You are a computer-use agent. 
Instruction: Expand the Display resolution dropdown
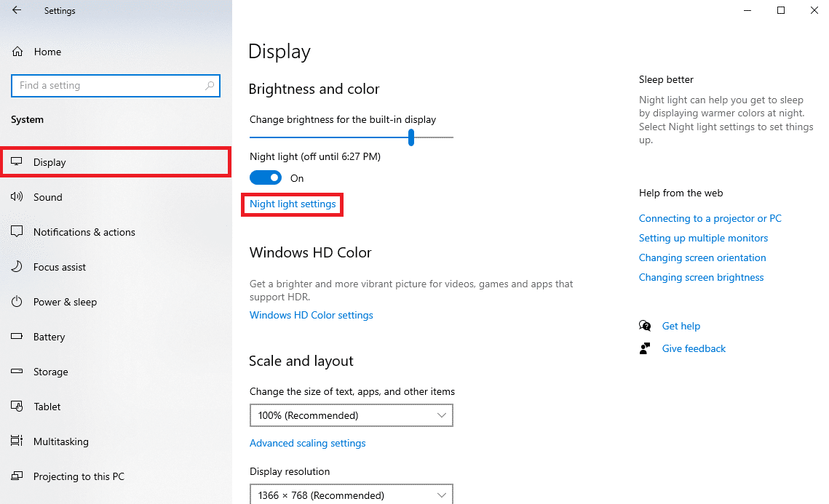click(x=352, y=495)
